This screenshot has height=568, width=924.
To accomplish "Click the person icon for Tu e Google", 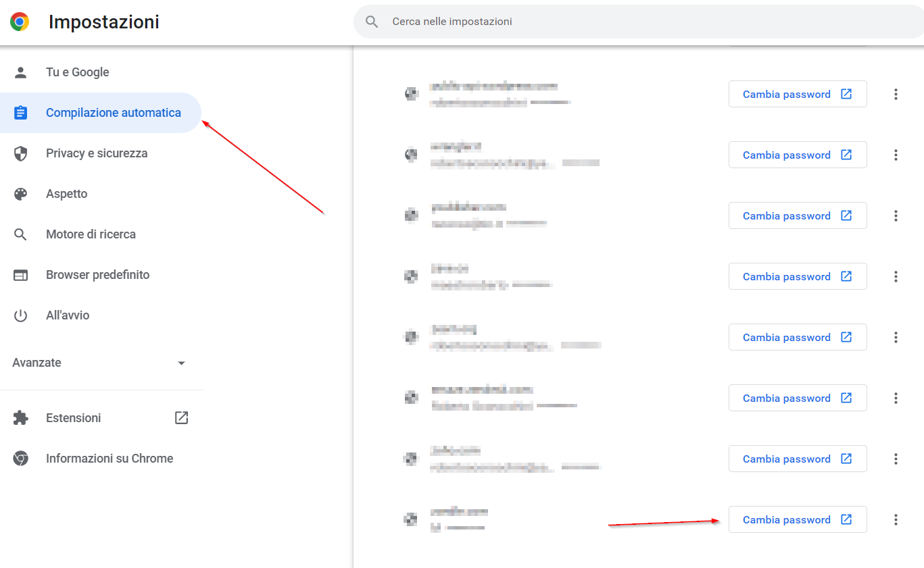I will pos(21,72).
